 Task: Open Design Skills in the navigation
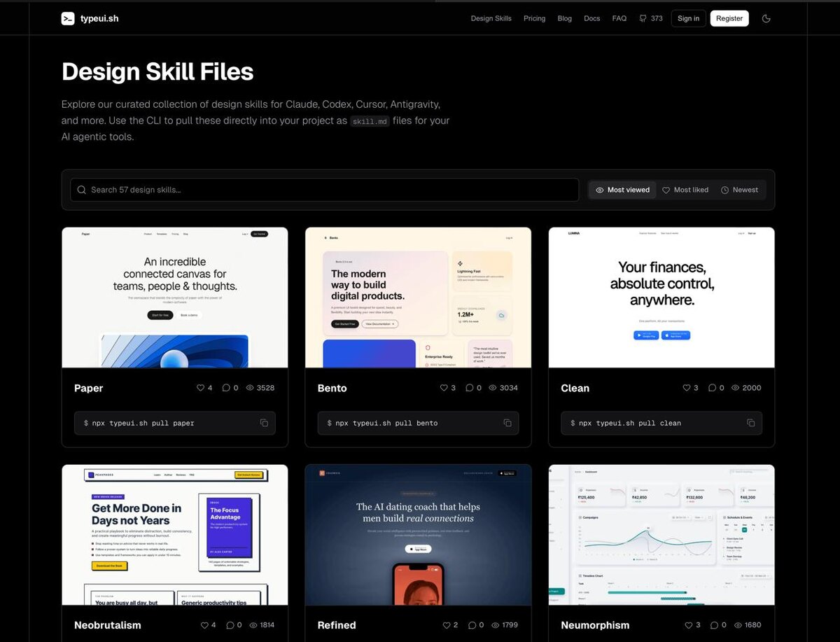click(x=491, y=18)
